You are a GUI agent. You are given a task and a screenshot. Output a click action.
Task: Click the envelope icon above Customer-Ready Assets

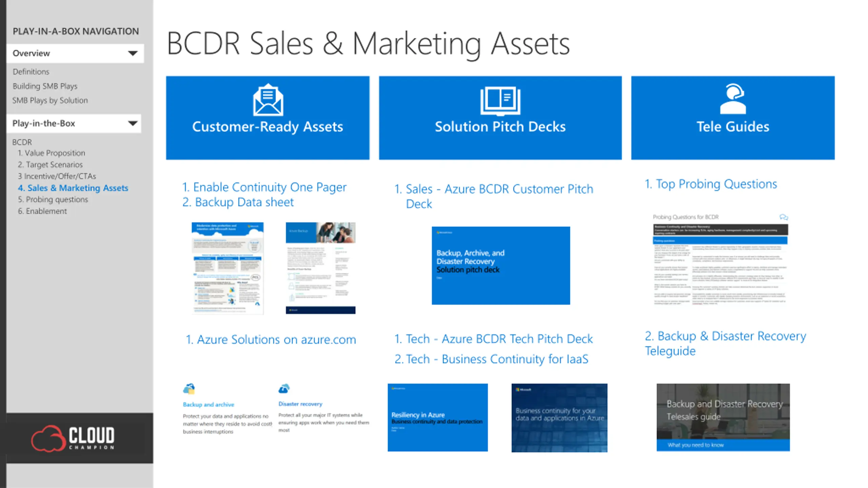click(x=268, y=100)
